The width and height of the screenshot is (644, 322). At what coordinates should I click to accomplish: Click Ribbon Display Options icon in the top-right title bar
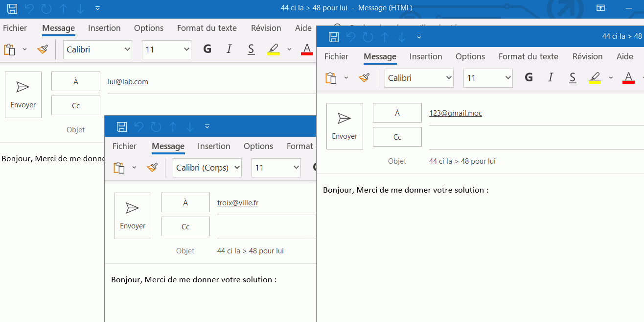coord(600,8)
